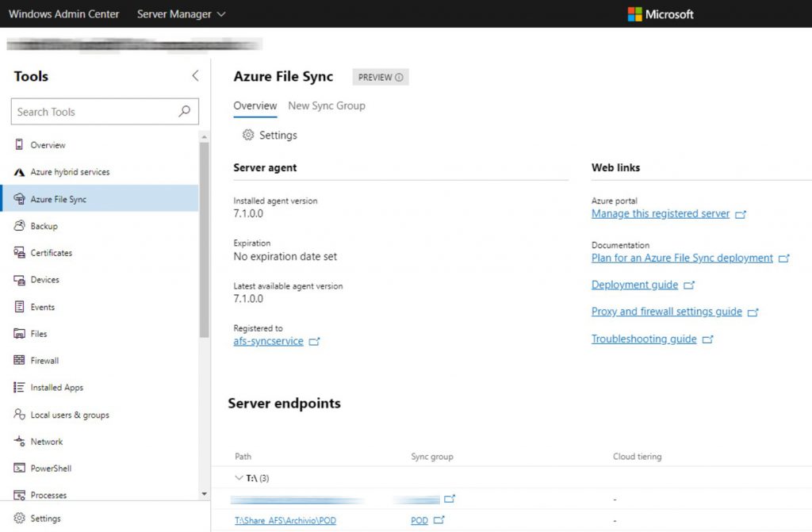Viewport: 812px width, 532px height.
Task: Open the Server Manager dropdown
Action: 182,14
